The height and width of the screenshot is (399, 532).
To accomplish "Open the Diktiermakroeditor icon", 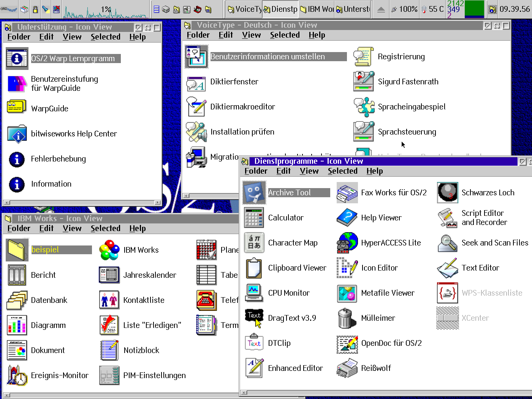I will [196, 107].
